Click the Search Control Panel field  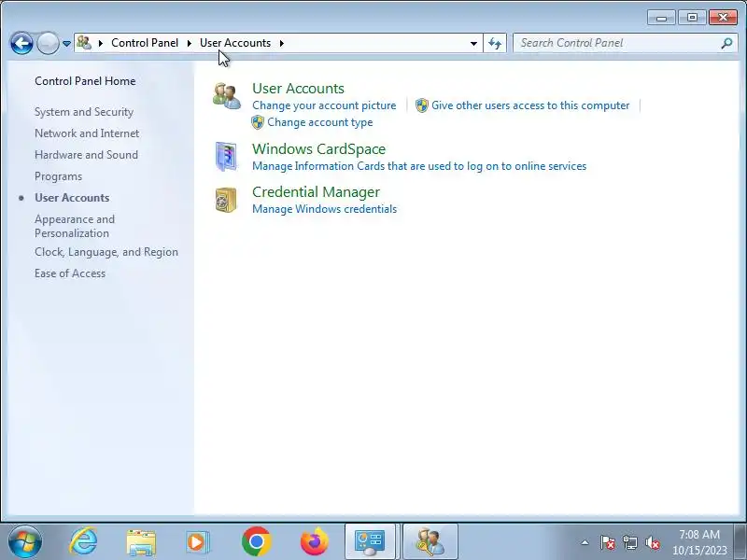625,43
